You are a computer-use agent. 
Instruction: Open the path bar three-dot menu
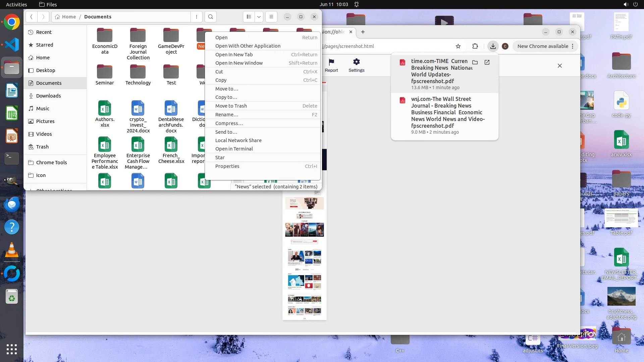[197, 17]
